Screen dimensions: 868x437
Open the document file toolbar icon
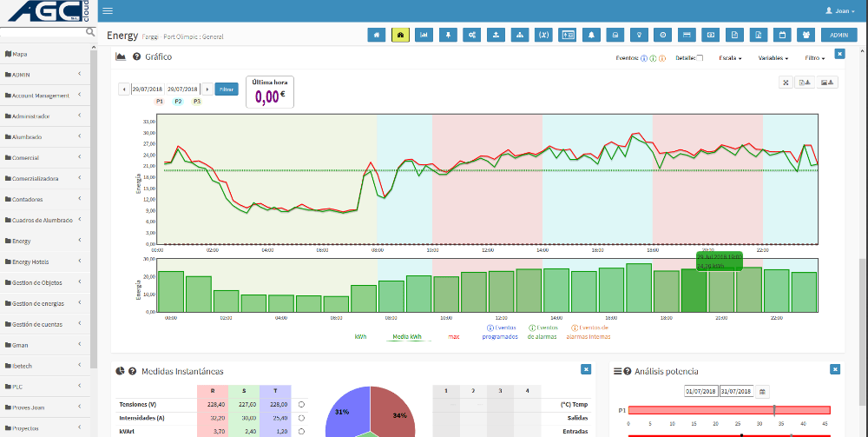pos(734,35)
